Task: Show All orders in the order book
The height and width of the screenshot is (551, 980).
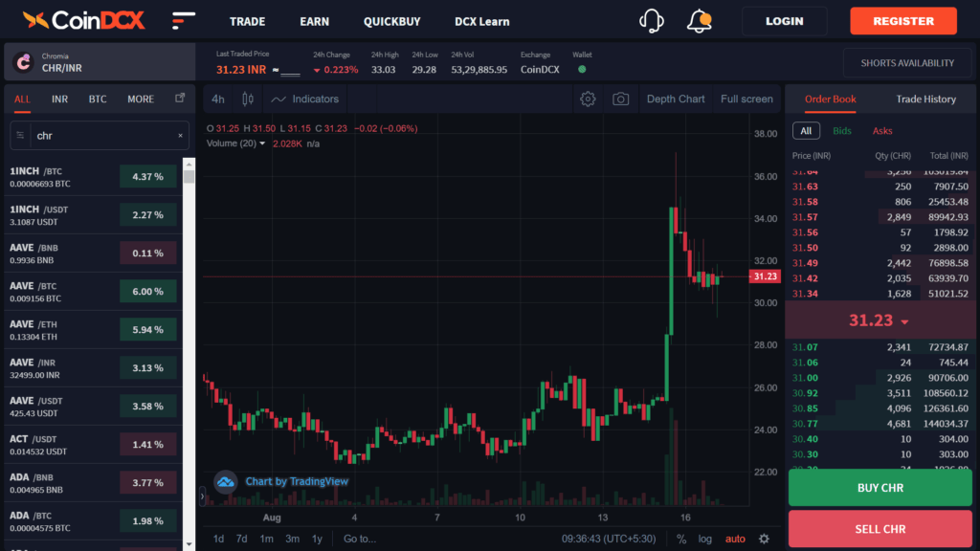Action: click(806, 130)
